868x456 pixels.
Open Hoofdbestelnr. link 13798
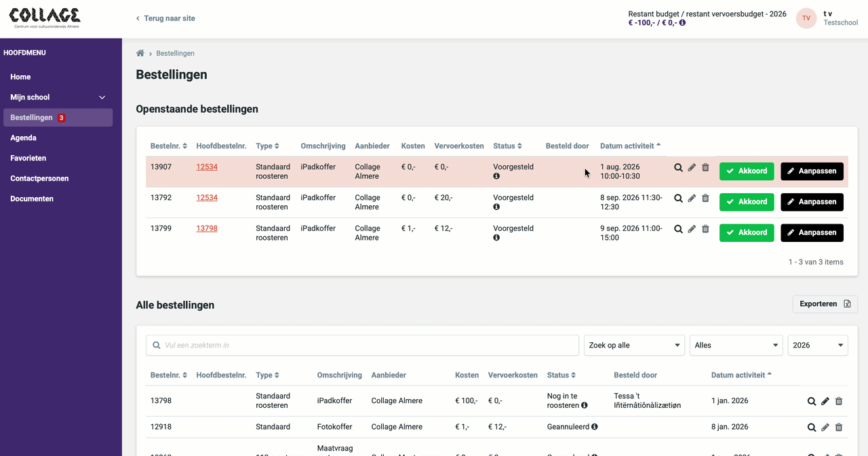(207, 228)
